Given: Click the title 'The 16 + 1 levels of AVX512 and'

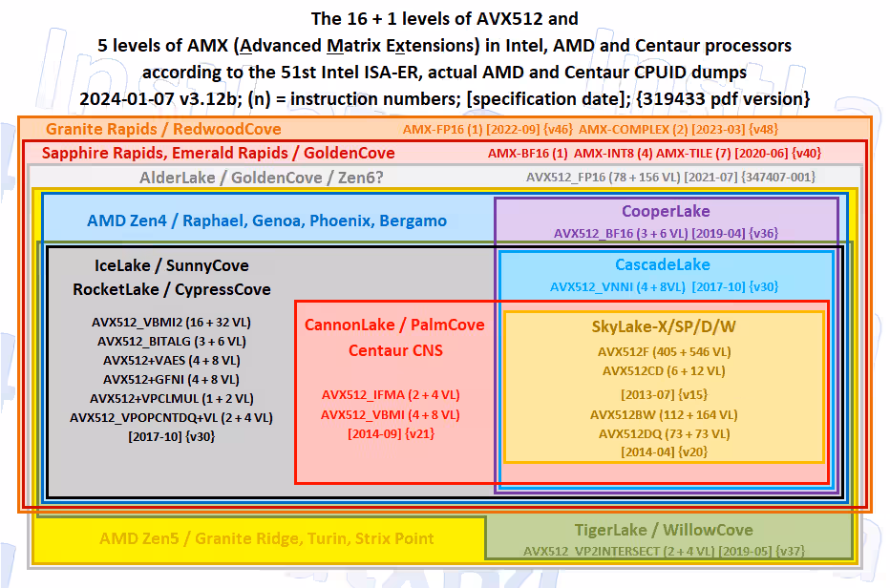Looking at the screenshot, I should (x=444, y=19).
